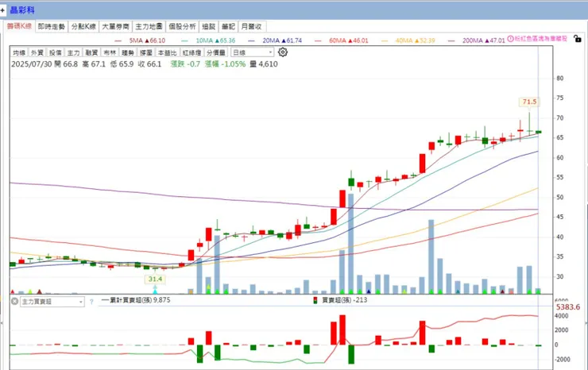Click the 31.4 low price label

(x=155, y=279)
